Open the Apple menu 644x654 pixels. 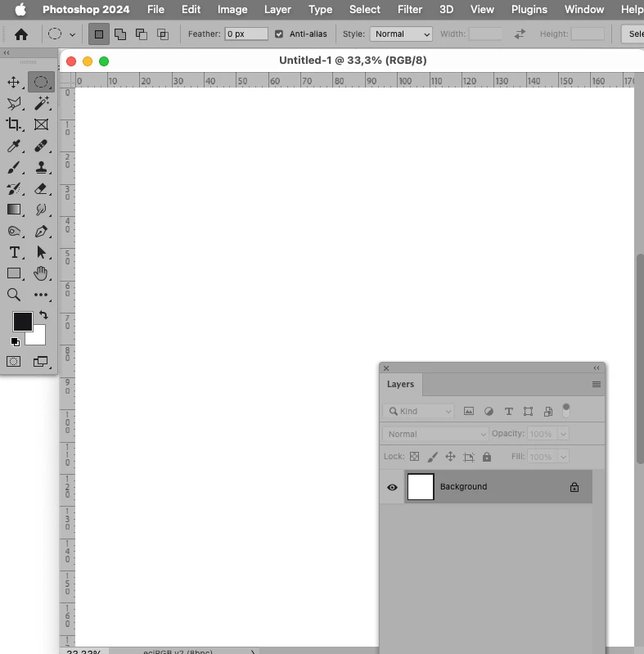(20, 9)
